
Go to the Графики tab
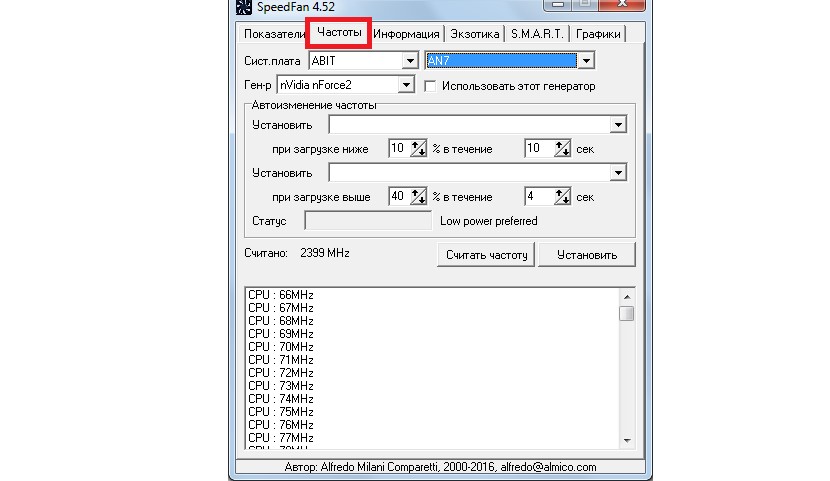598,34
